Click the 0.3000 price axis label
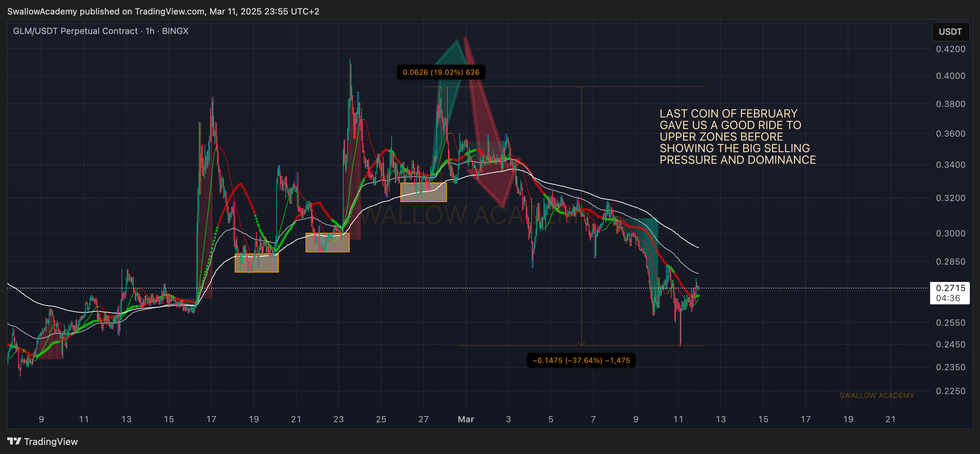Viewport: 980px width, 454px height. pos(950,233)
